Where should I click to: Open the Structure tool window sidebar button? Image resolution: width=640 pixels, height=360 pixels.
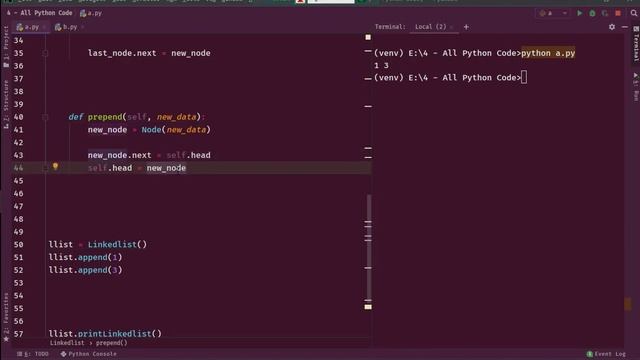(6, 104)
